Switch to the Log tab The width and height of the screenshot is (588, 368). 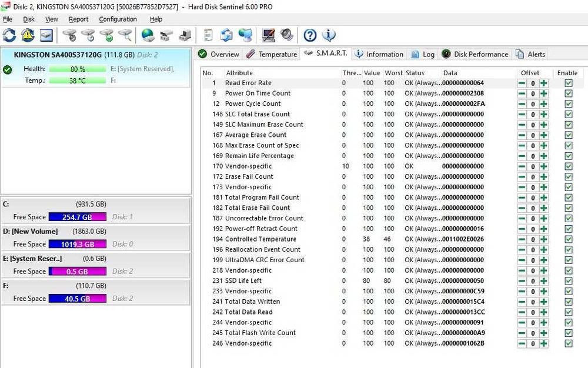click(x=423, y=54)
